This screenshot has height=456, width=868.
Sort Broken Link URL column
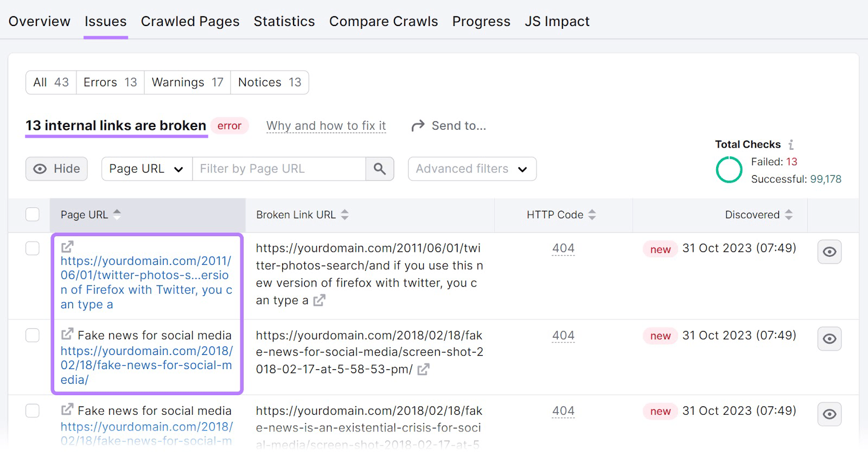(344, 214)
